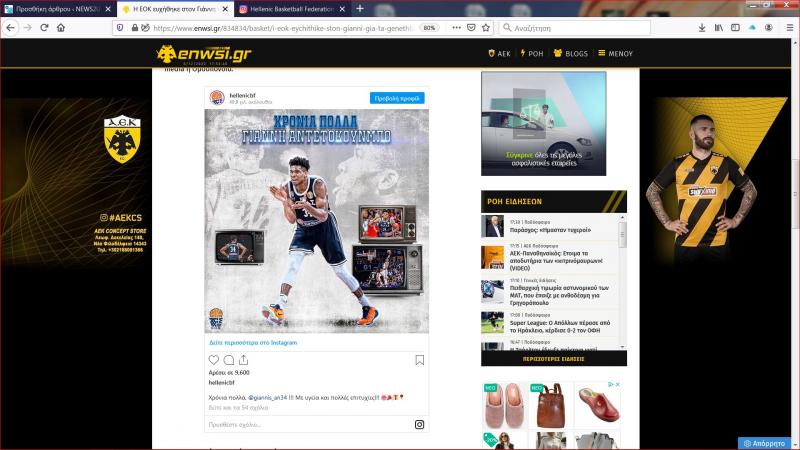This screenshot has height=450, width=800.
Task: Open the @giannis_an34 mention link
Action: [x=267, y=397]
